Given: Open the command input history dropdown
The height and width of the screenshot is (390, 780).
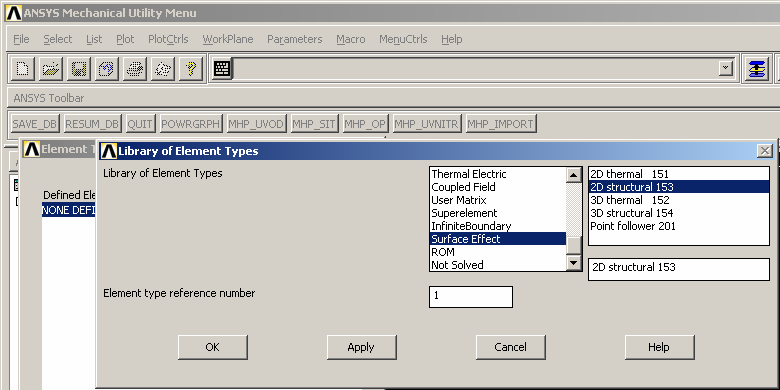Looking at the screenshot, I should pyautogui.click(x=726, y=68).
